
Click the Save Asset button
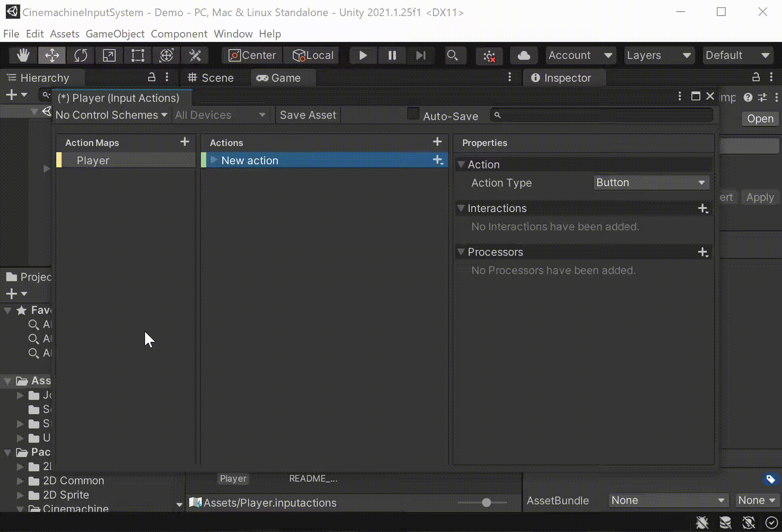click(308, 115)
